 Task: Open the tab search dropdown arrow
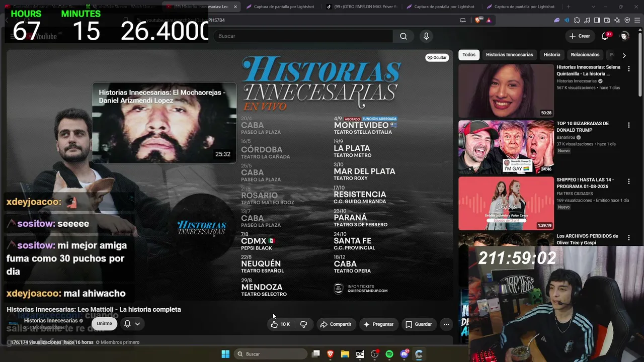click(x=594, y=7)
